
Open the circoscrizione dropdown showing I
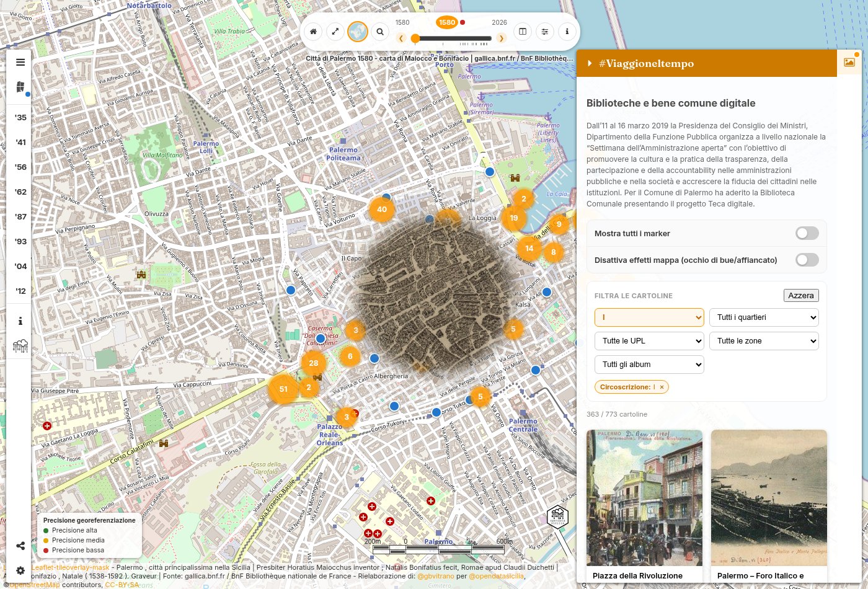click(649, 317)
